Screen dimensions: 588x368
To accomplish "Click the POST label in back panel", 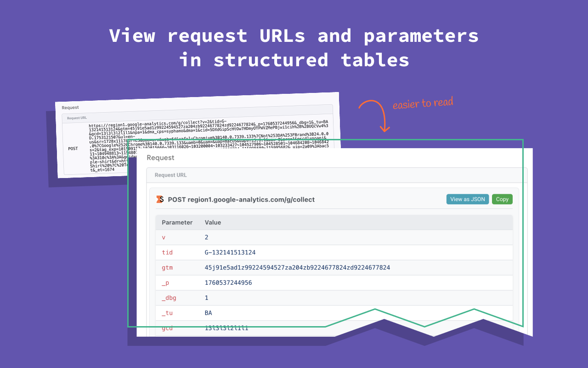I will 73,149.
